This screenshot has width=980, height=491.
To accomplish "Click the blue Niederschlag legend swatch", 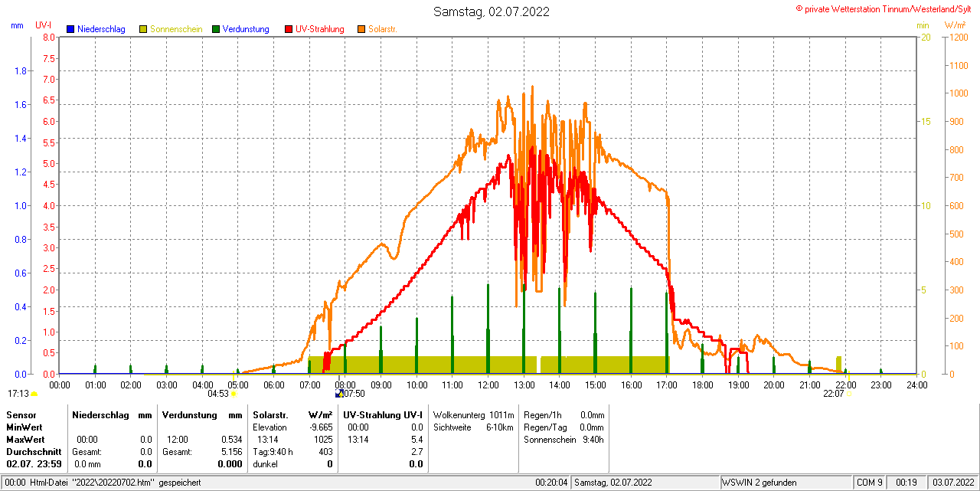I will click(x=70, y=29).
